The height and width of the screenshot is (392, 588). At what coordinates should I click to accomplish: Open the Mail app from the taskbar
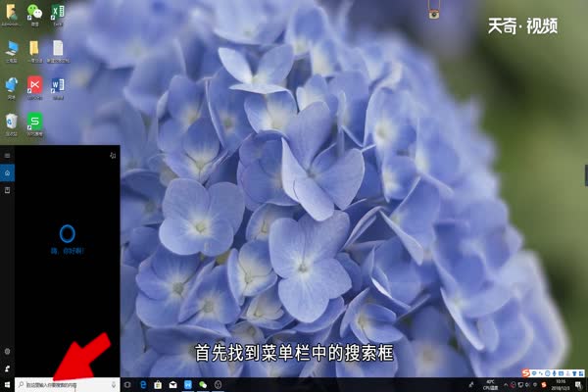click(x=172, y=385)
